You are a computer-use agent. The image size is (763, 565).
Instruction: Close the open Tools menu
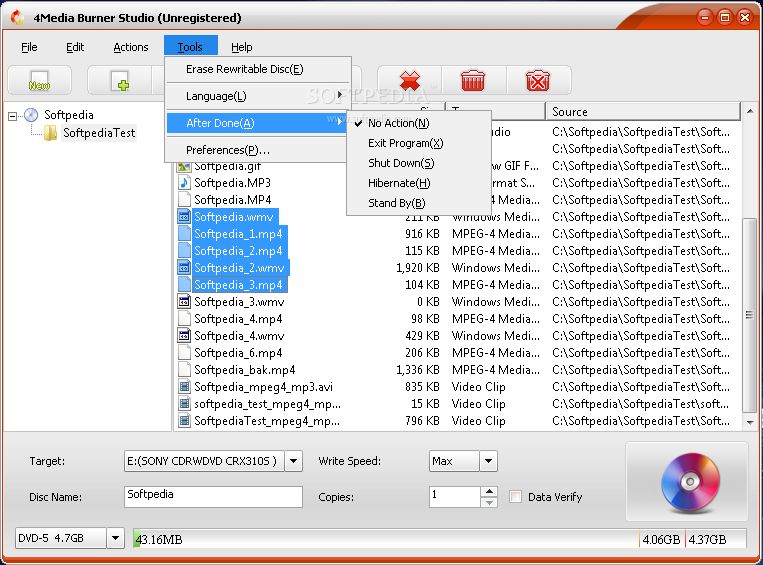pos(190,47)
